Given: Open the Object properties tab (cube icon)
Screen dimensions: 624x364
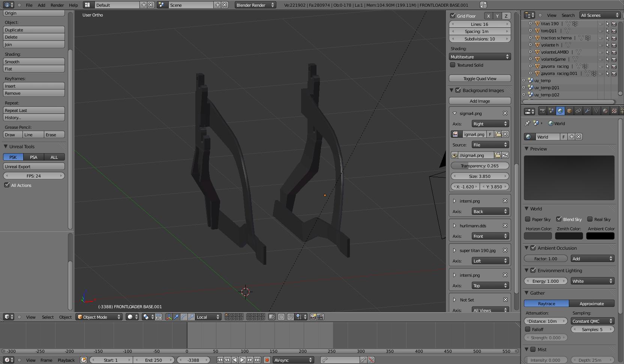Looking at the screenshot, I should click(x=569, y=111).
